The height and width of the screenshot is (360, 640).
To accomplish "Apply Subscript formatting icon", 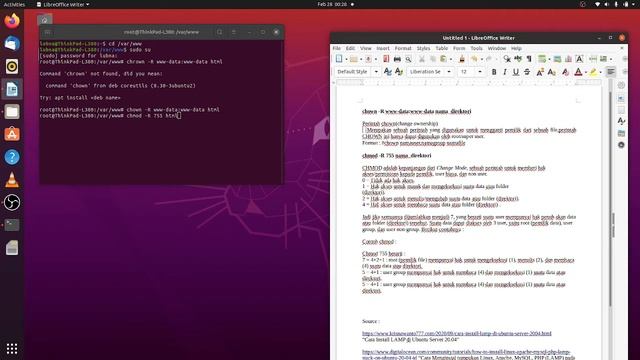I will pyautogui.click(x=551, y=72).
